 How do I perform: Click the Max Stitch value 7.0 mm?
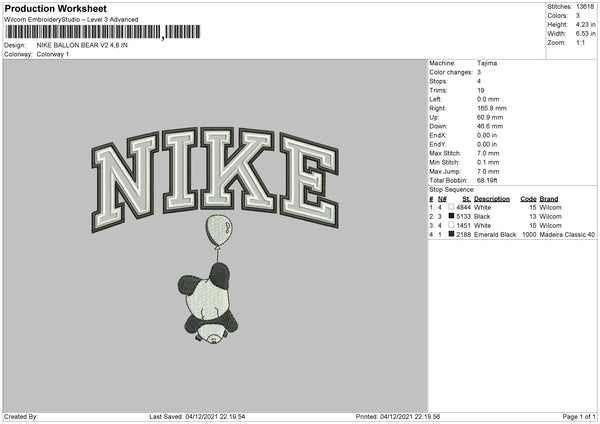488,153
